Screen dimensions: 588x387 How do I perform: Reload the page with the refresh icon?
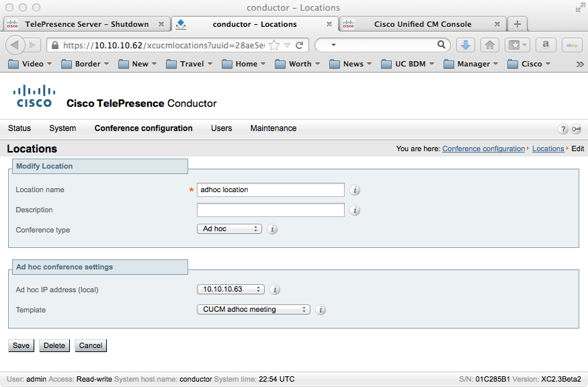(x=299, y=46)
